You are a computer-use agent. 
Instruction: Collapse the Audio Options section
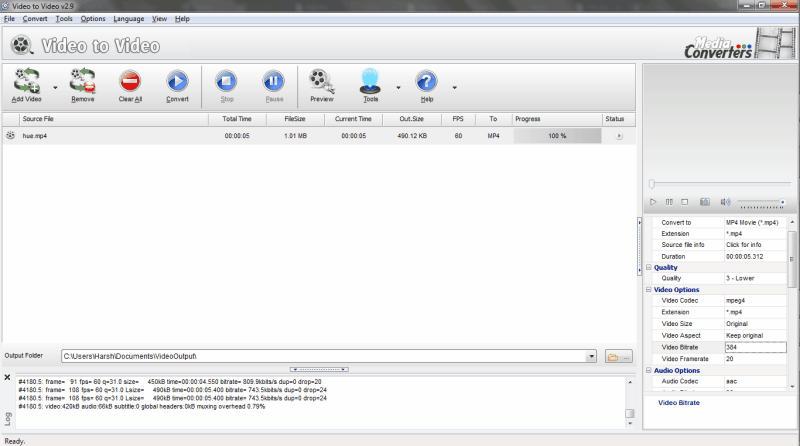coord(649,370)
